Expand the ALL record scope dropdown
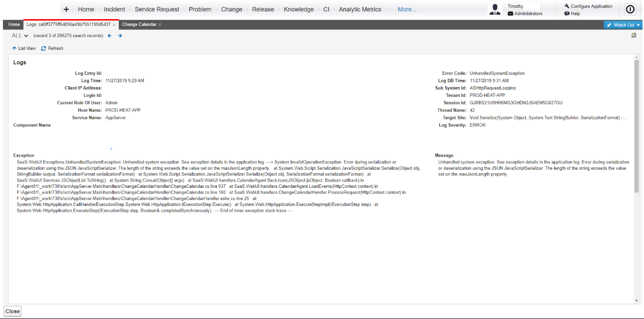644x319 pixels. [x=19, y=35]
